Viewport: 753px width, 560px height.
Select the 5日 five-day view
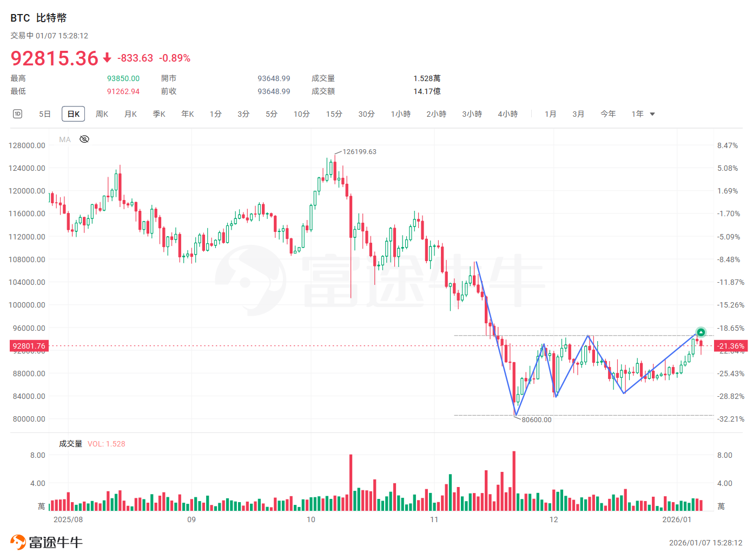tap(44, 114)
